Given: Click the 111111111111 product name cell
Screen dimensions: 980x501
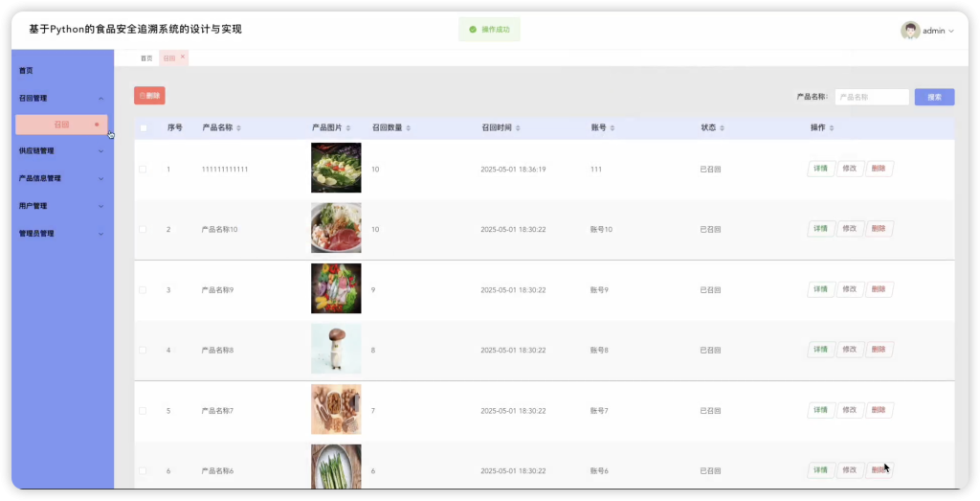Looking at the screenshot, I should click(224, 170).
